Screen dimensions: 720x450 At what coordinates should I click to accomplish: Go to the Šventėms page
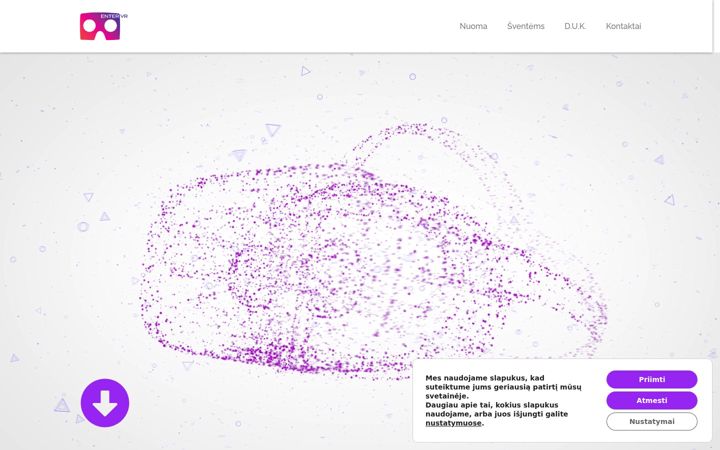[525, 26]
